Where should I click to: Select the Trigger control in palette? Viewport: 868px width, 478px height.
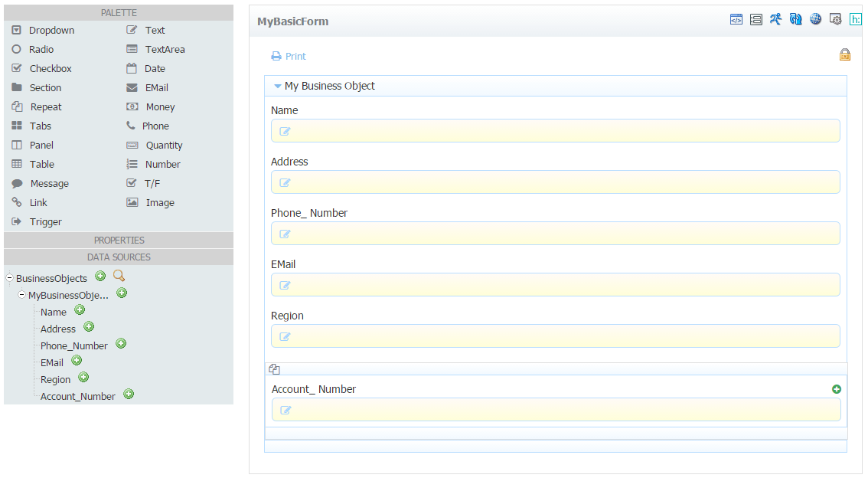coord(37,221)
